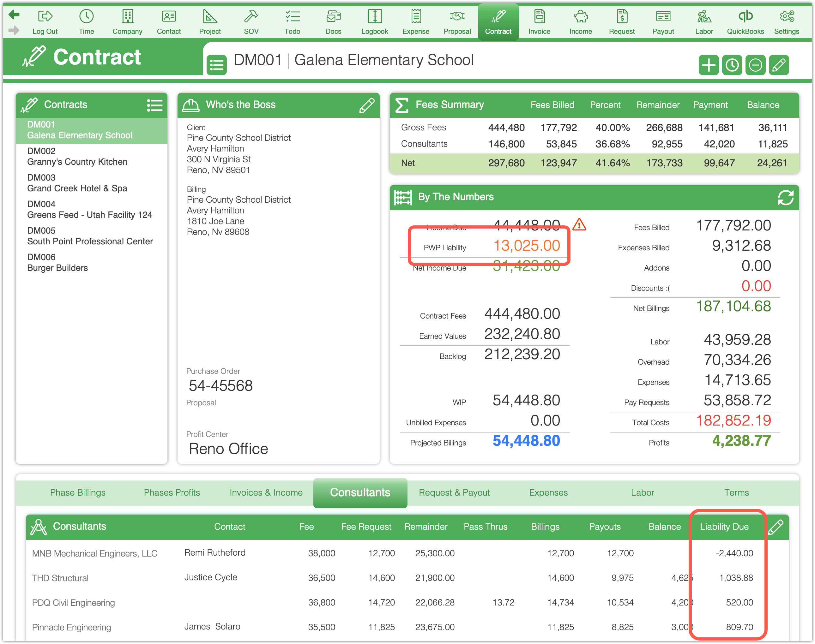Switch to the Request & Payout tab
The width and height of the screenshot is (815, 644).
[454, 492]
